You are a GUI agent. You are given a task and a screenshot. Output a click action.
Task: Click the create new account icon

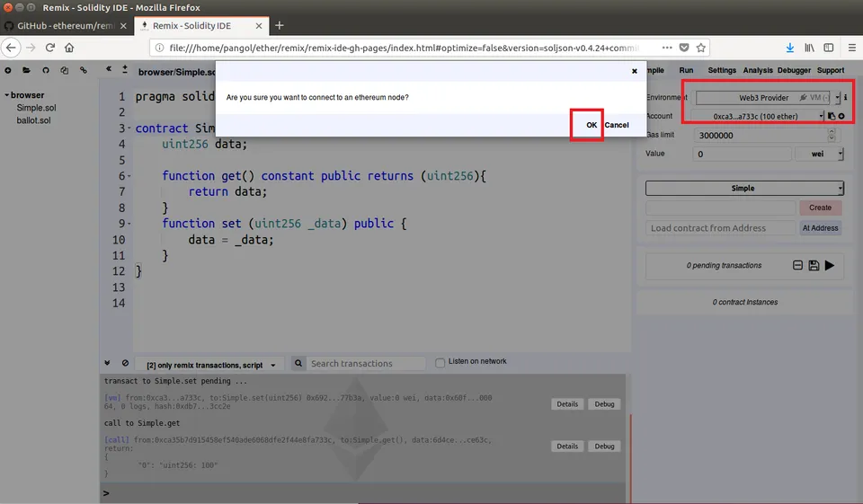pyautogui.click(x=841, y=116)
